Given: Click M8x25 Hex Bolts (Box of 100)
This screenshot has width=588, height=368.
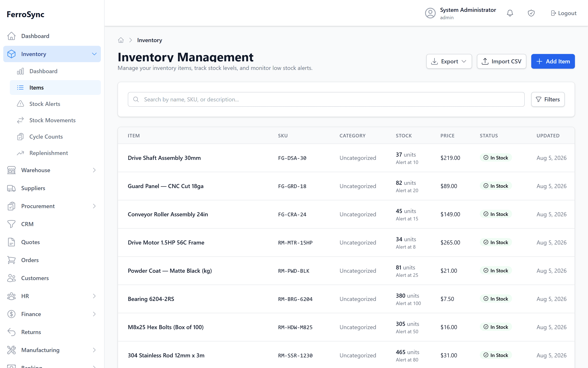Looking at the screenshot, I should coord(166,327).
